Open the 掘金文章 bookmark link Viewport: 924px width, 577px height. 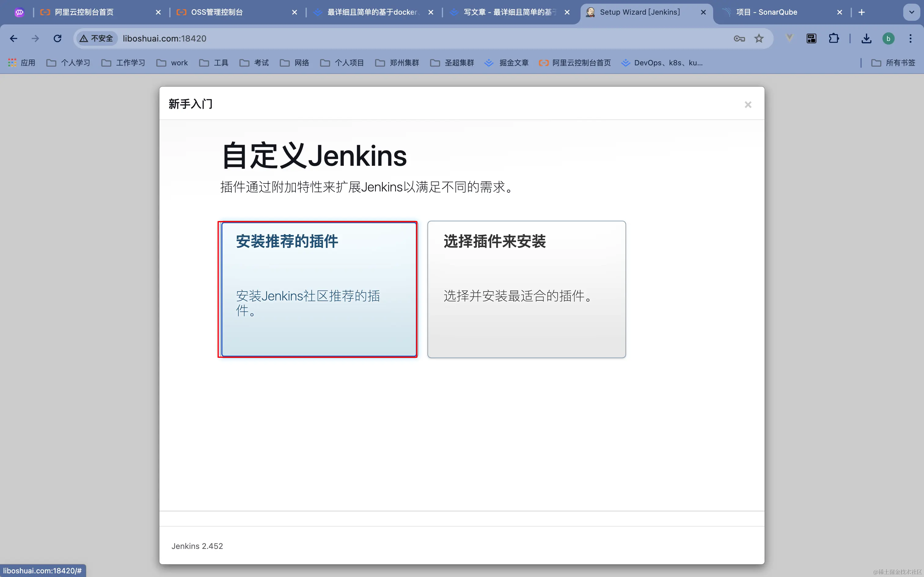tap(507, 63)
